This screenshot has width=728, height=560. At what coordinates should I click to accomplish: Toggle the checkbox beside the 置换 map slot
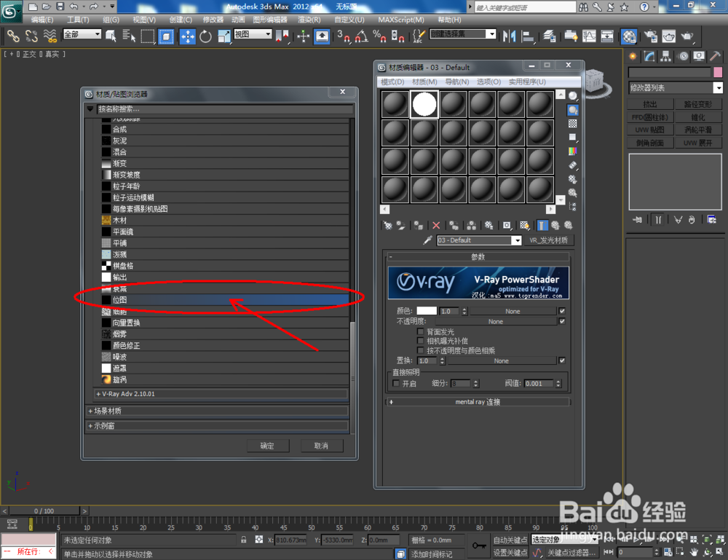click(562, 360)
